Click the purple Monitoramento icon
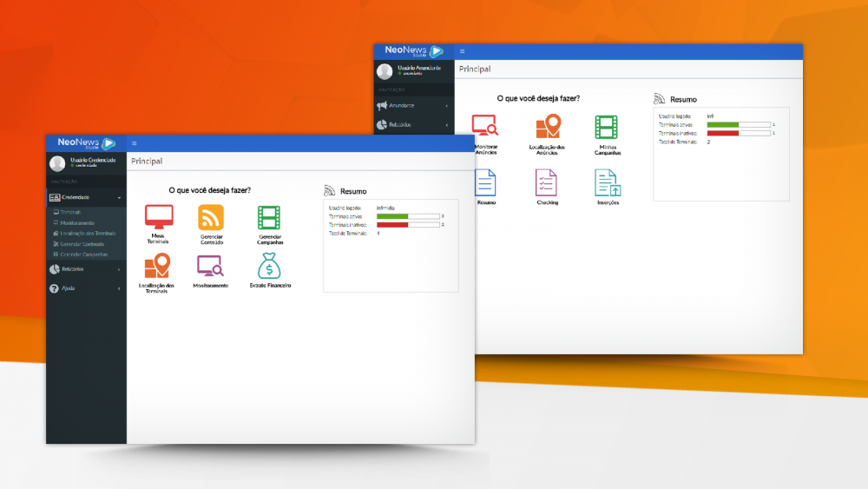 click(x=210, y=266)
